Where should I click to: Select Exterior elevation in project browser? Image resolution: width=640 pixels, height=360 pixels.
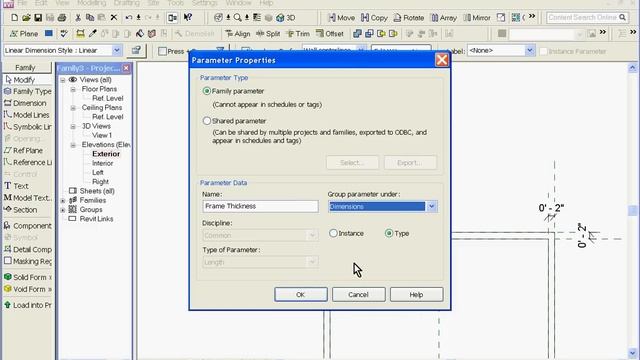pyautogui.click(x=106, y=154)
